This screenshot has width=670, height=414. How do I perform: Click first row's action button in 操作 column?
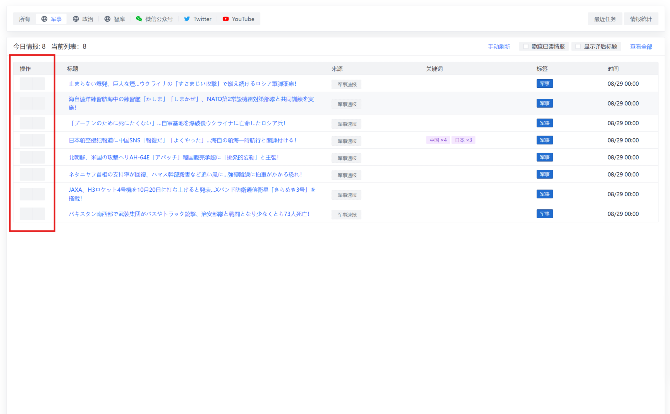32,83
